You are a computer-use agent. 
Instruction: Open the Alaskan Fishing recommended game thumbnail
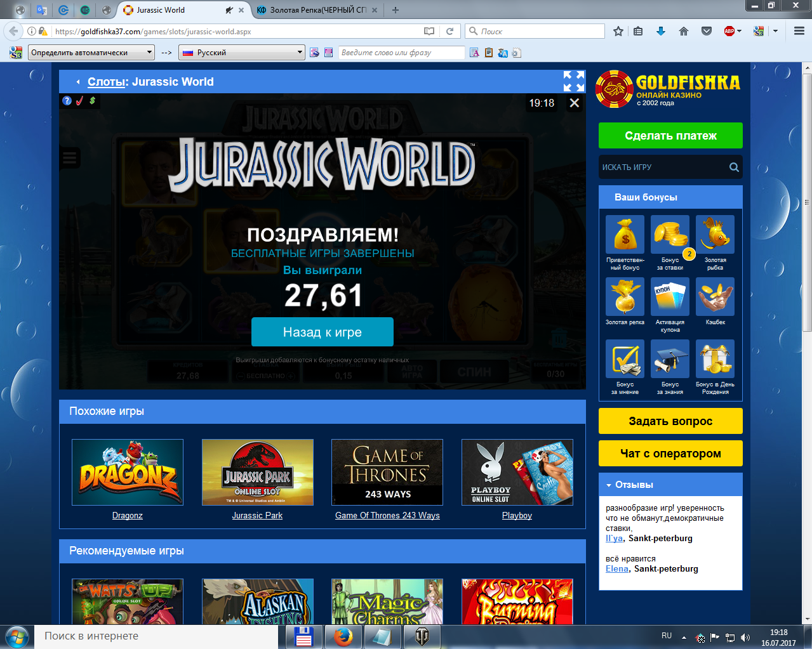click(257, 601)
